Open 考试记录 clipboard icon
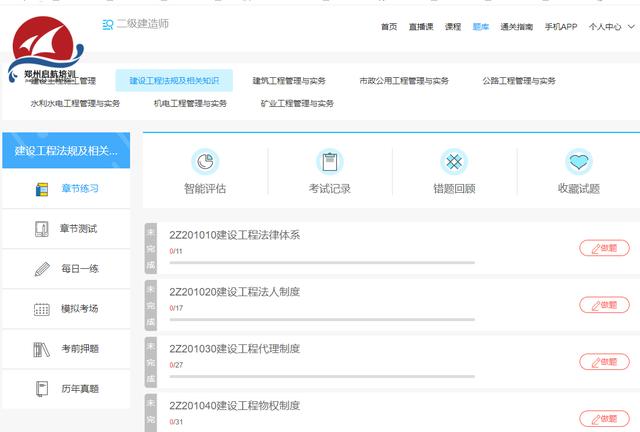This screenshot has height=432, width=640. [x=330, y=162]
